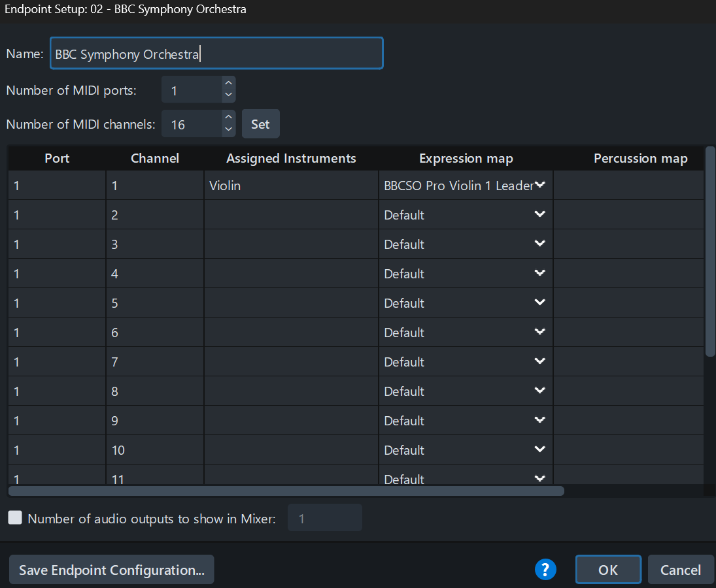Viewport: 716px width, 588px height.
Task: Select the Channel 5 cell
Action: (x=155, y=303)
